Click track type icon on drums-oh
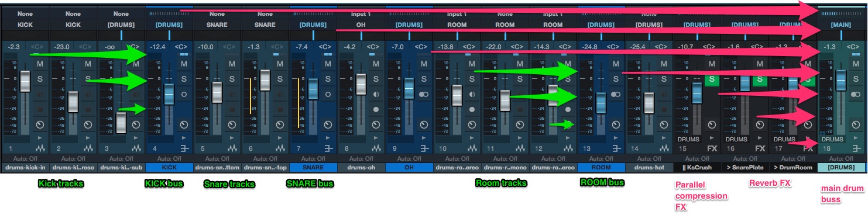The height and width of the screenshot is (215, 868). tap(376, 149)
